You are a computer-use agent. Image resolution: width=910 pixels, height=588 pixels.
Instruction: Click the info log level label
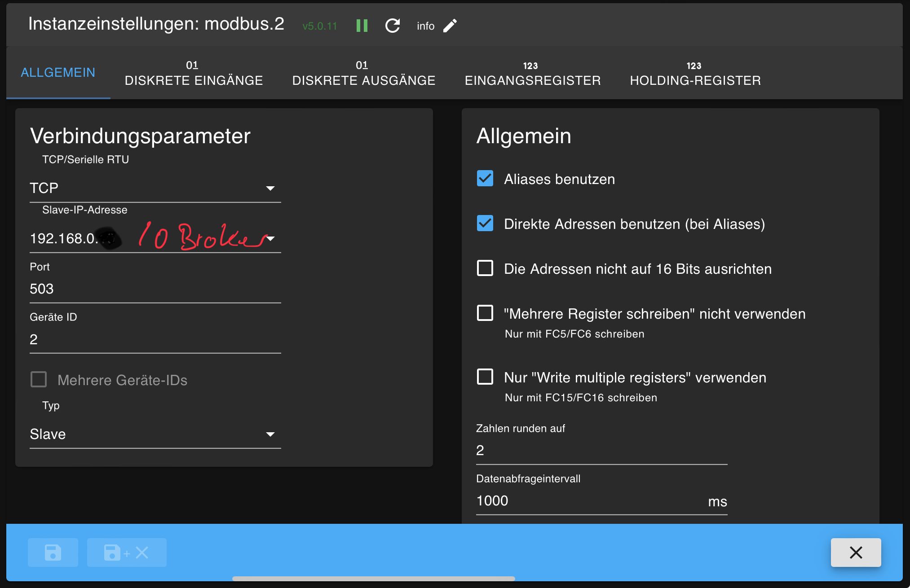(x=425, y=26)
